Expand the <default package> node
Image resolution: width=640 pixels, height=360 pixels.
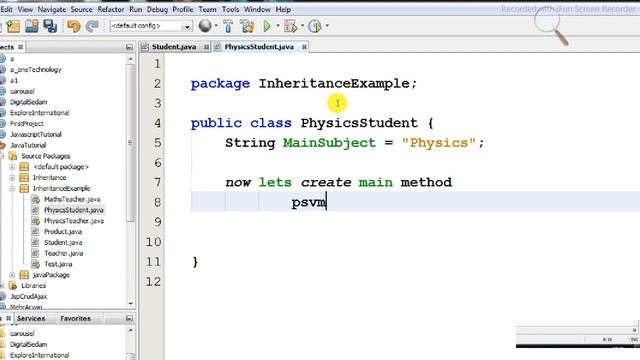point(12,167)
